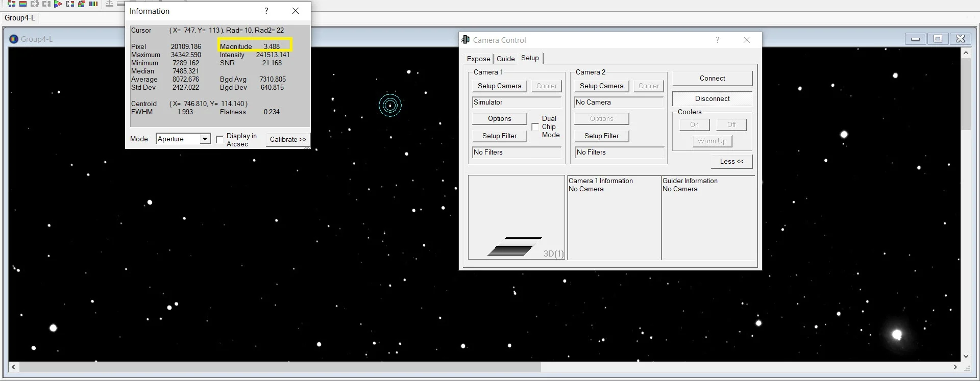
Task: Click the scroll-up arrow of image window
Action: tap(965, 53)
